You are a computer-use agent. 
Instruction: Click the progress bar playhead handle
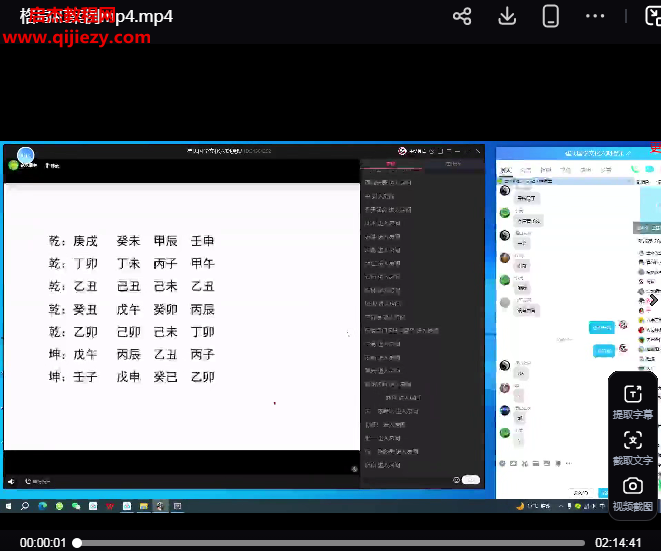77,543
